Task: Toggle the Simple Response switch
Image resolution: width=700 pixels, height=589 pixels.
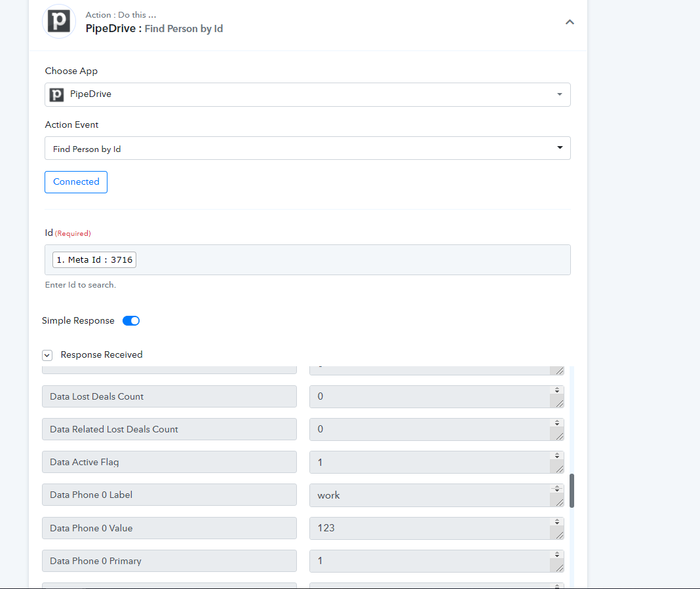Action: [x=131, y=321]
